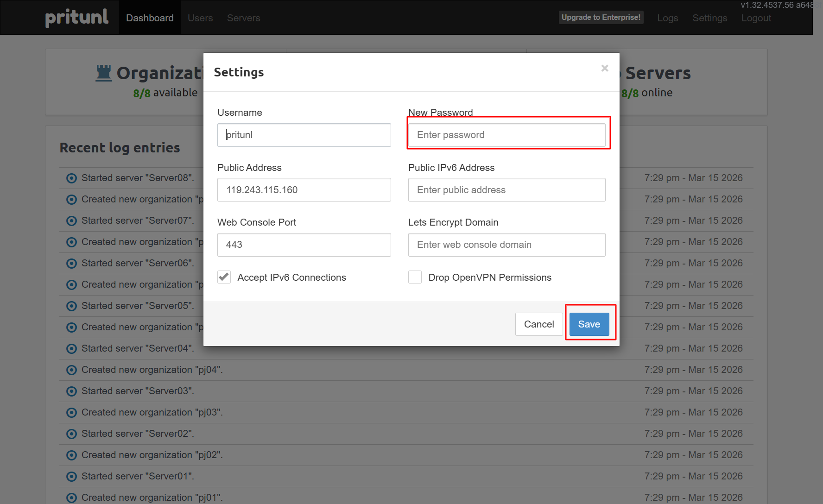Screen dimensions: 823x504
Task: Select the Dashboard tab
Action: pos(150,18)
